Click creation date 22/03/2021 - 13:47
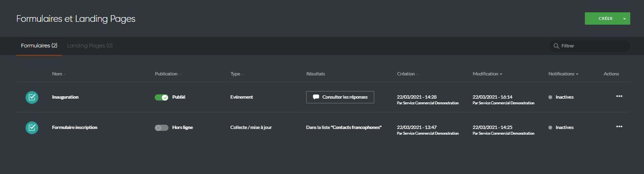644x174 pixels. 417,127
